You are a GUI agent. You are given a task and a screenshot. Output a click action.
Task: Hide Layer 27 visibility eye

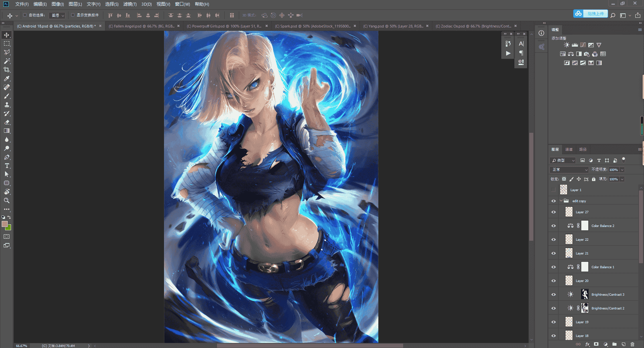553,212
